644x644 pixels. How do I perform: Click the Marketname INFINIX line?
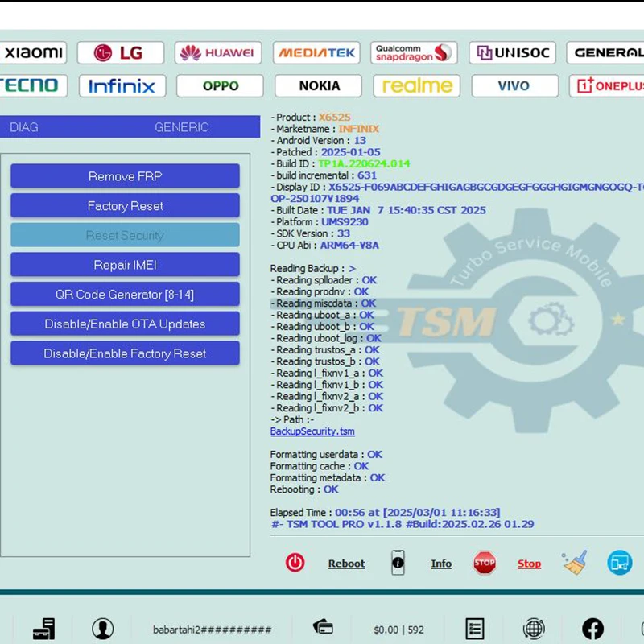(324, 129)
